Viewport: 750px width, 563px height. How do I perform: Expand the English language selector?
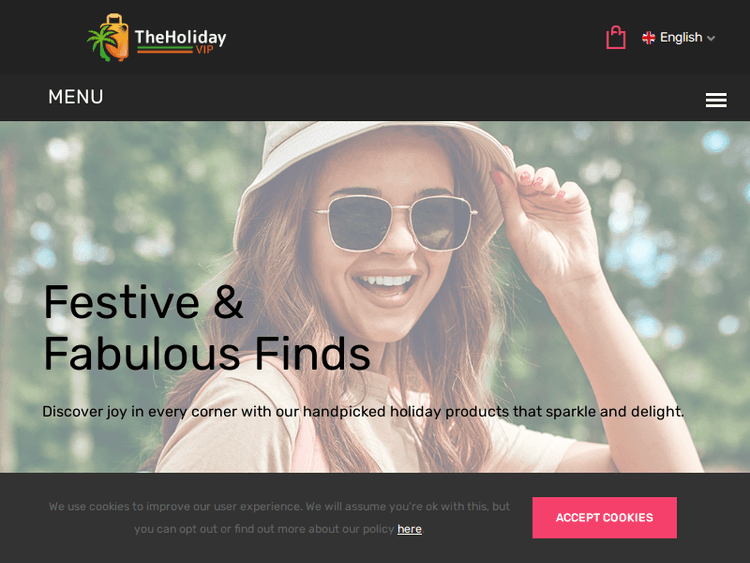point(678,37)
